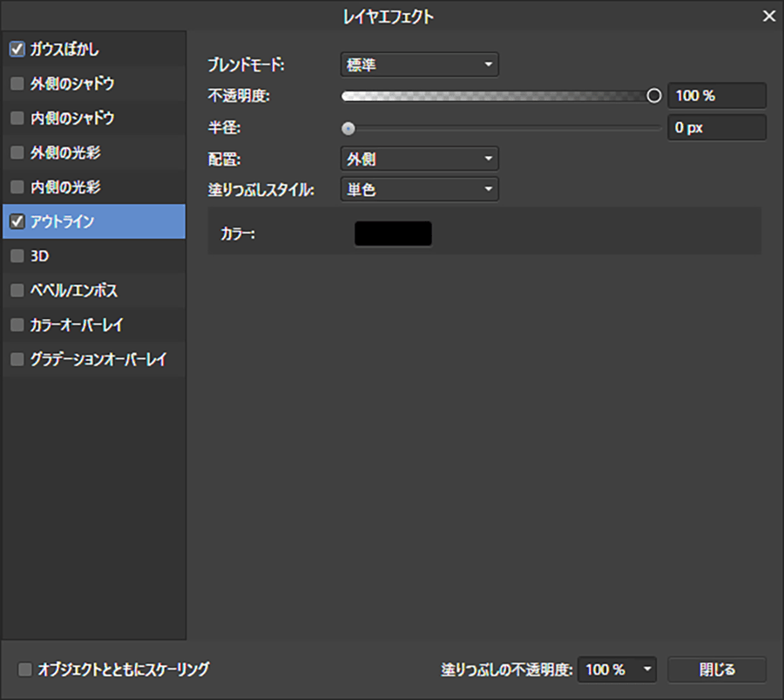
Task: Tick the カラーオーバーレイ checkbox
Action: point(17,325)
